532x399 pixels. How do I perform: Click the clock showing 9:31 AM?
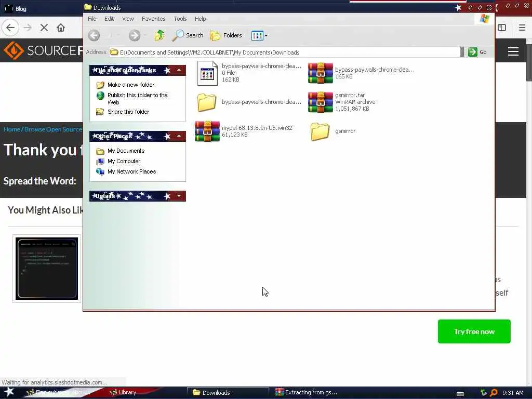[x=513, y=393]
